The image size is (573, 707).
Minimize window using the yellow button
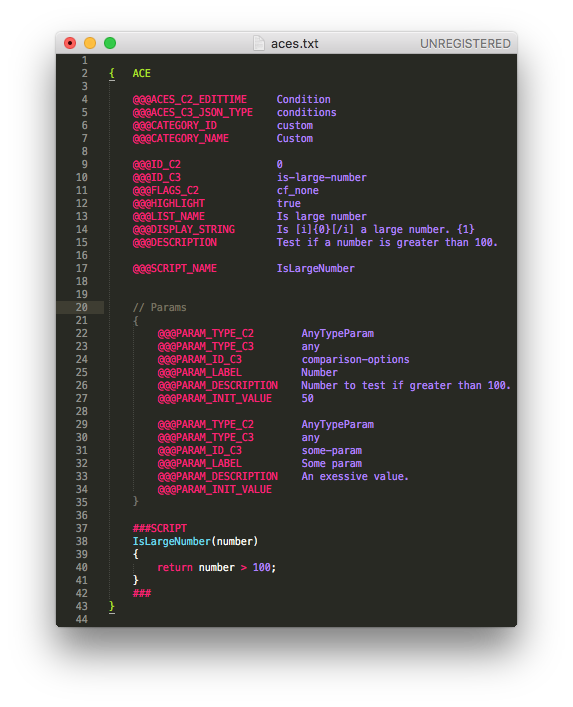click(x=90, y=43)
